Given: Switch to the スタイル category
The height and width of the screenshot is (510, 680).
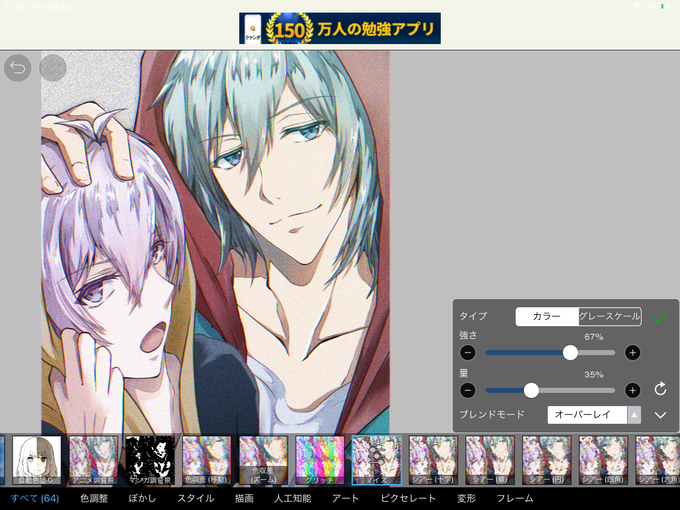Looking at the screenshot, I should tap(195, 498).
